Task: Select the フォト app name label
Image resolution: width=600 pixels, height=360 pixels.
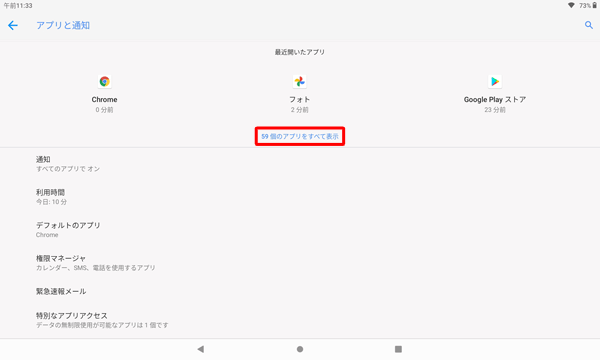Action: [300, 99]
